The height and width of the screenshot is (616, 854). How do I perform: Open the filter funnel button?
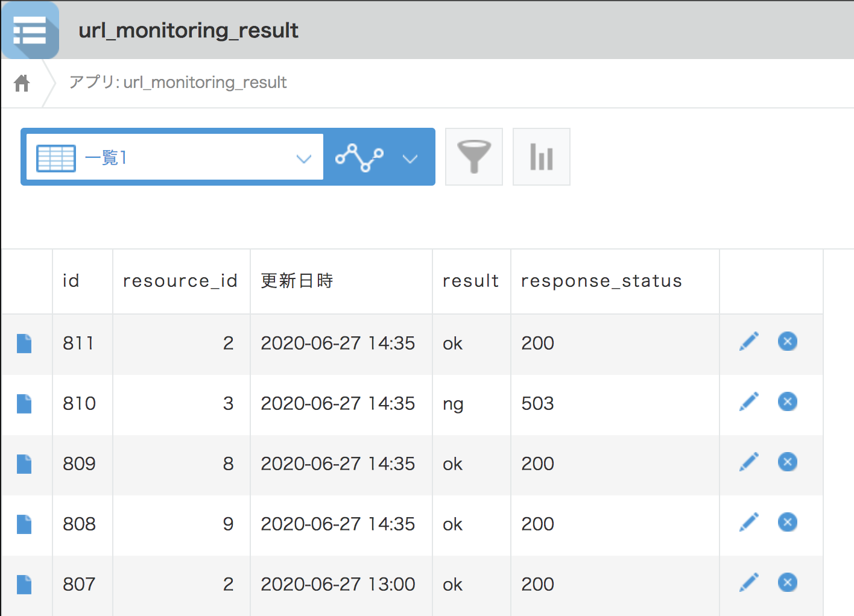(474, 157)
